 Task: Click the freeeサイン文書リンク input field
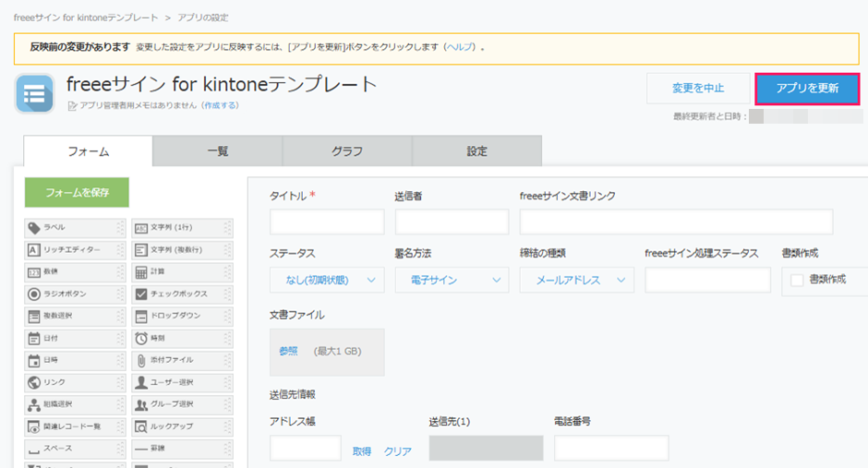pyautogui.click(x=677, y=222)
